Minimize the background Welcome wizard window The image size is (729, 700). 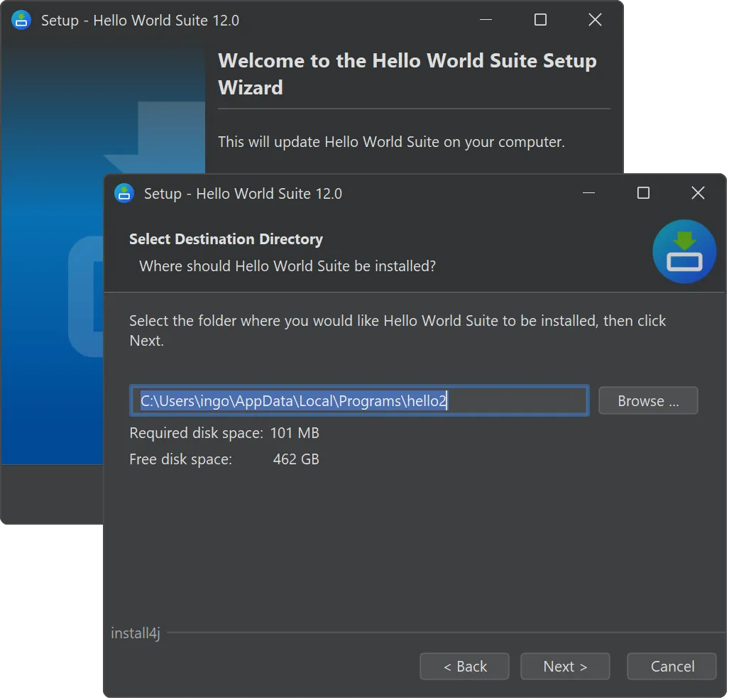(486, 20)
